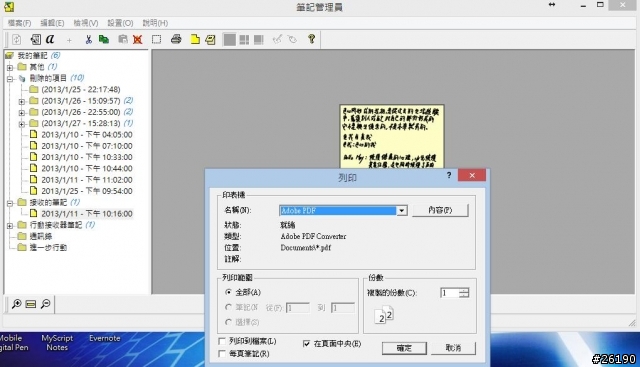Uncheck the 在頁面中央(E) checkbox
Image resolution: width=640 pixels, height=367 pixels.
click(x=307, y=344)
